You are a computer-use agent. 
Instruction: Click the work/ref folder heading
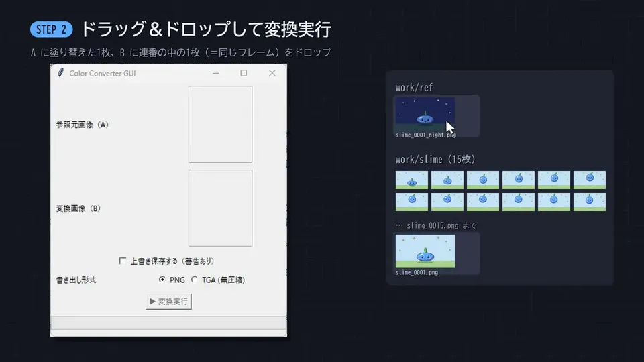point(414,87)
